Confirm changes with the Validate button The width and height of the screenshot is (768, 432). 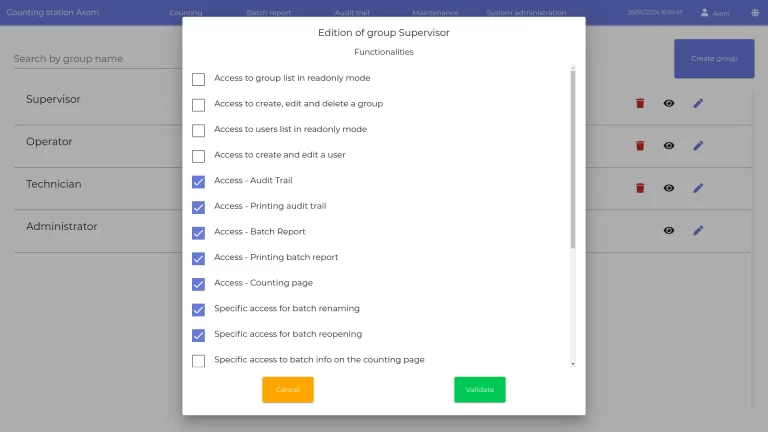[480, 390]
